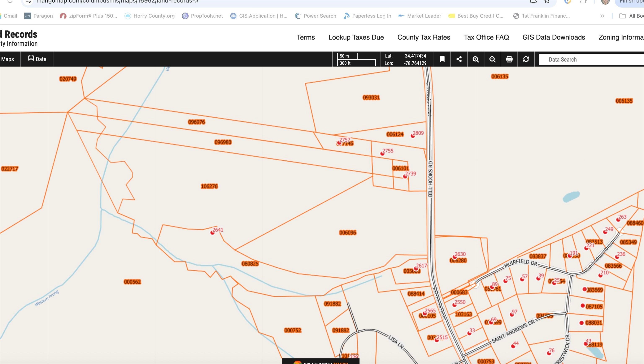Select parcel label 006096 on map
644x364 pixels.
pos(348,233)
